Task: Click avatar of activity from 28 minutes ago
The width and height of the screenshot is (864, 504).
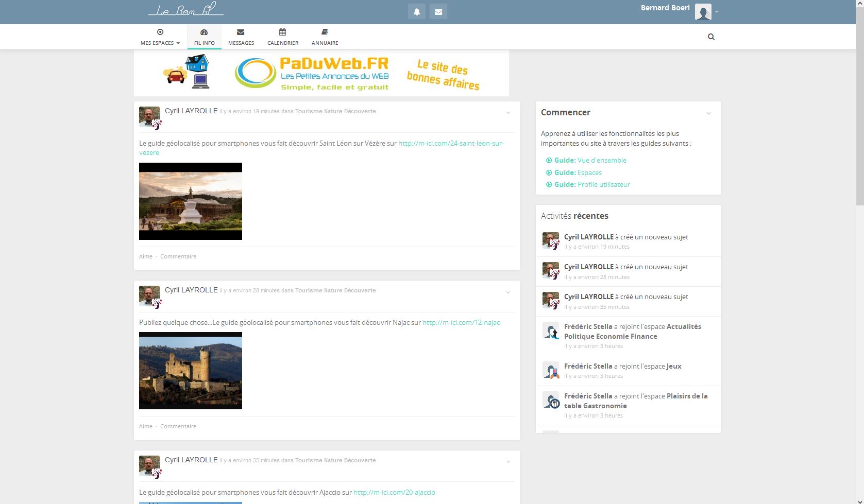Action: pos(551,270)
